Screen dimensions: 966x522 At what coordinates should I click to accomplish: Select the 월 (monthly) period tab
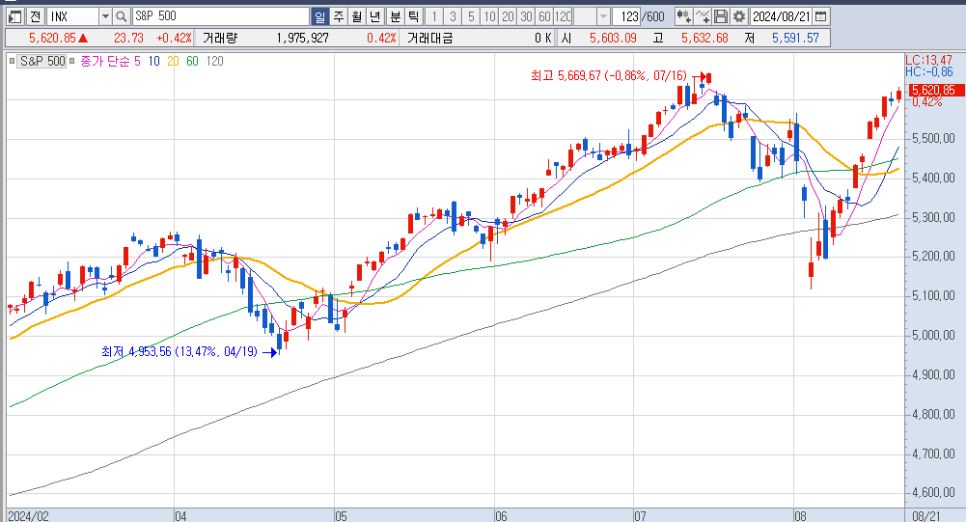pos(357,17)
